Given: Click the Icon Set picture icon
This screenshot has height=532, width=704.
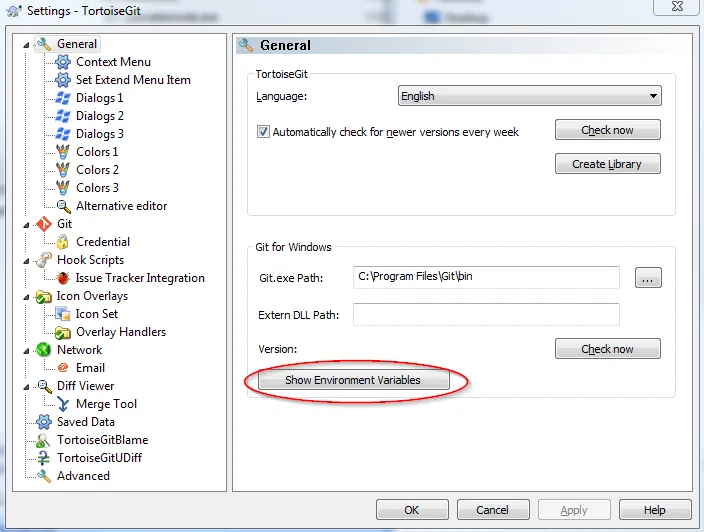Looking at the screenshot, I should click(x=63, y=314).
